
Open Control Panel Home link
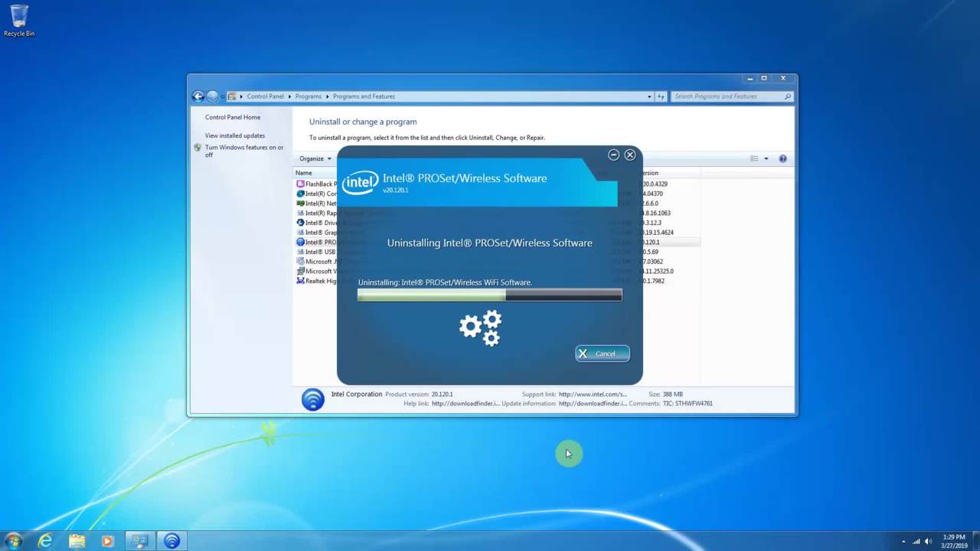coord(233,117)
